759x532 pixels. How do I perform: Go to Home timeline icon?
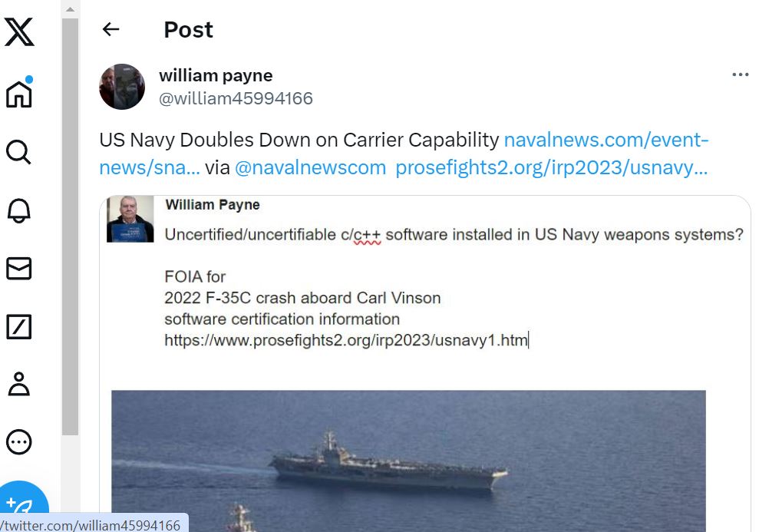[19, 92]
